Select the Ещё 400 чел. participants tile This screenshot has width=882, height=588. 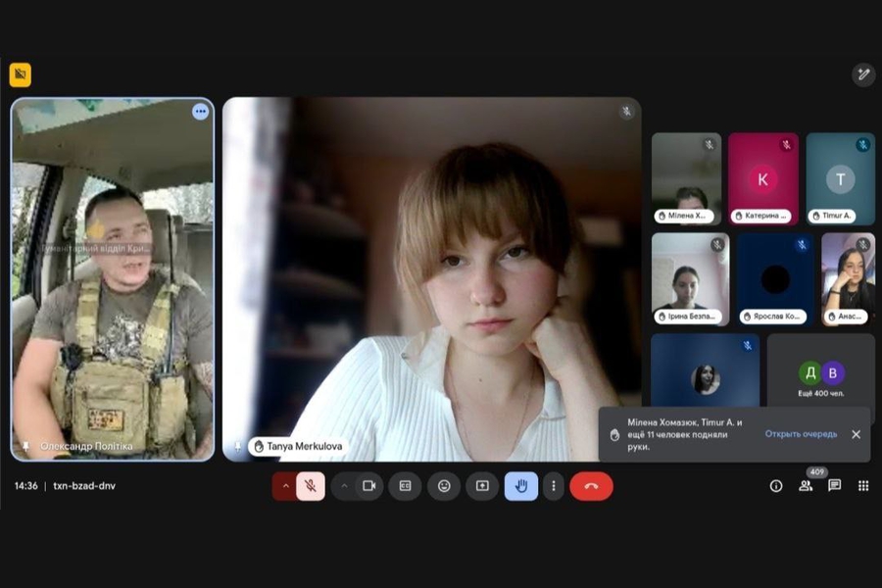tap(820, 370)
